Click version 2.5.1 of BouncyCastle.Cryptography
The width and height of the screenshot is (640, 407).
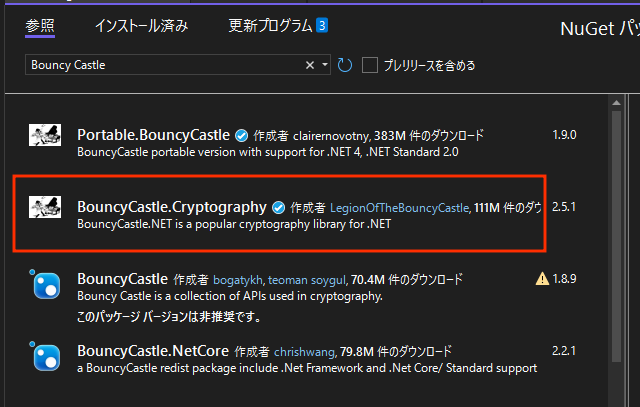564,207
